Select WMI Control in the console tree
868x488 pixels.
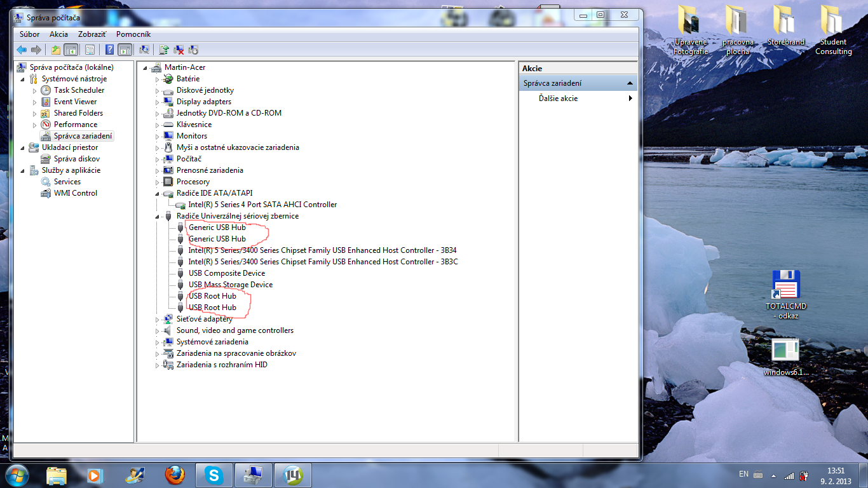(76, 193)
